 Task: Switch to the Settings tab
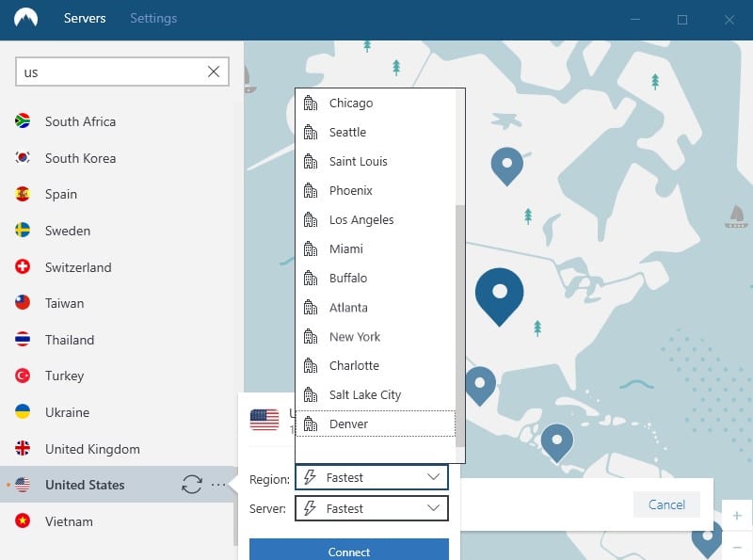(153, 18)
